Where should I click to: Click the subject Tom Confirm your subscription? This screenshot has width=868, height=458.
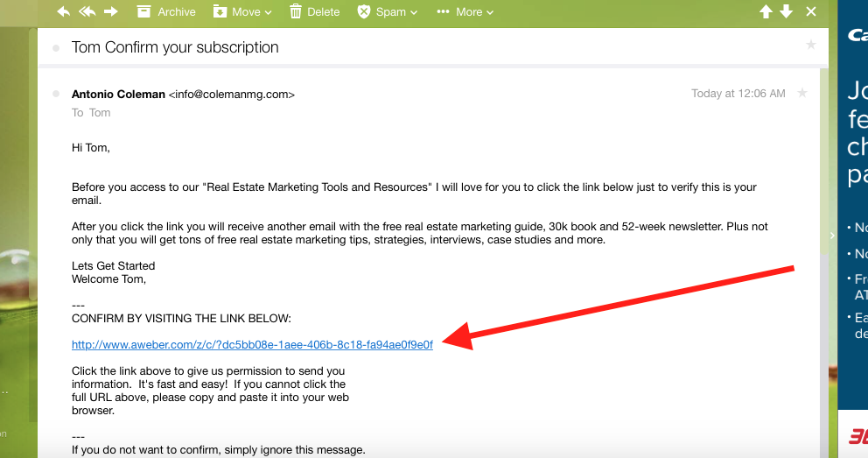click(175, 47)
